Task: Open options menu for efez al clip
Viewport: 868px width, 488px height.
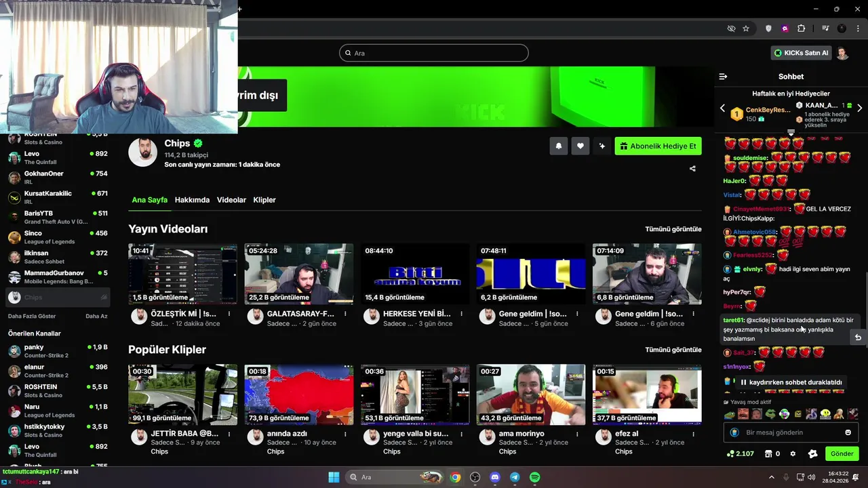Action: [x=693, y=433]
